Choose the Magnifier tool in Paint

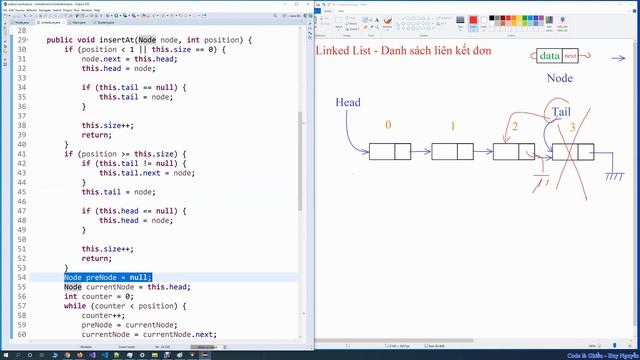point(377,27)
